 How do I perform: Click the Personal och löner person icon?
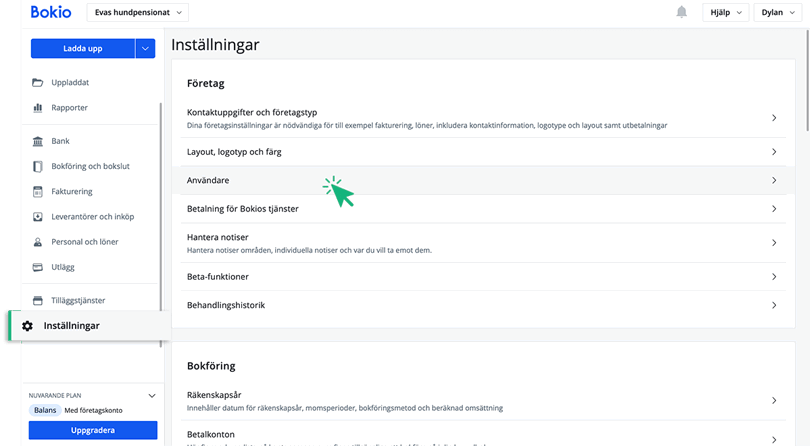[x=38, y=242]
